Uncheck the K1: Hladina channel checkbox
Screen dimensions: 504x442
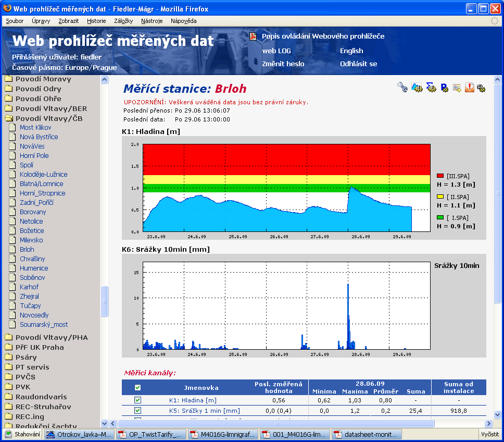(x=137, y=400)
